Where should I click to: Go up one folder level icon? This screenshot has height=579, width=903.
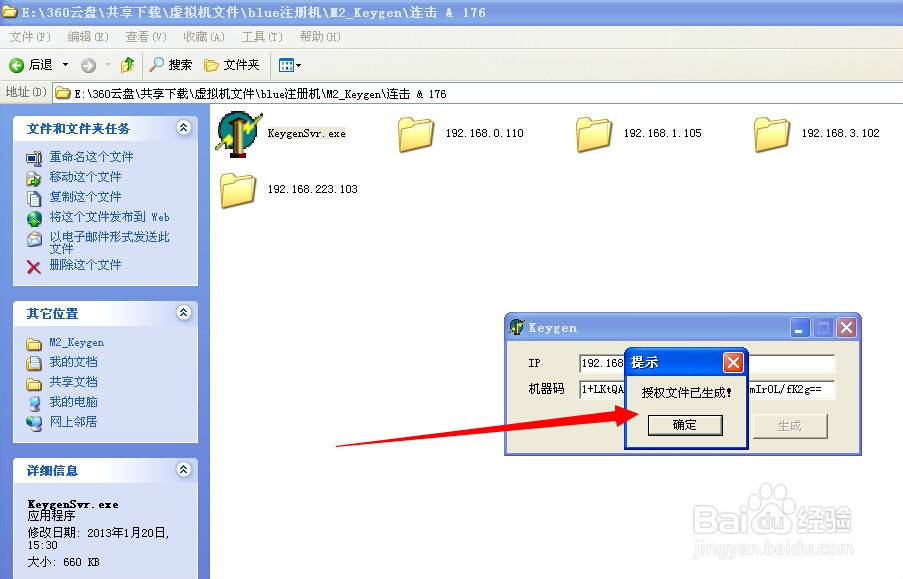point(127,65)
